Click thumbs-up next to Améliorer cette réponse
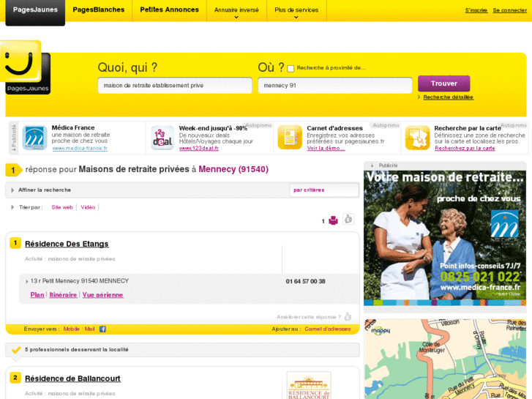The height and width of the screenshot is (399, 532). click(348, 316)
